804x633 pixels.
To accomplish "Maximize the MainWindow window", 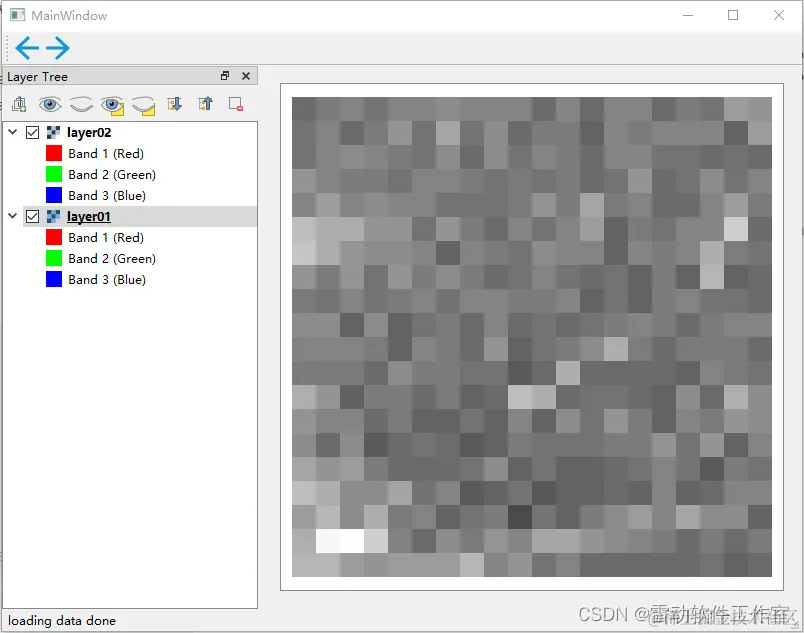I will (733, 15).
